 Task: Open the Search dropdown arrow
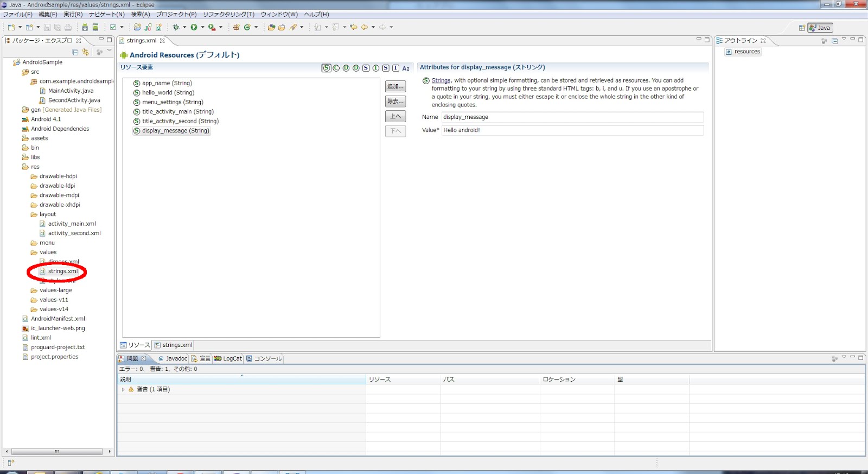(302, 27)
